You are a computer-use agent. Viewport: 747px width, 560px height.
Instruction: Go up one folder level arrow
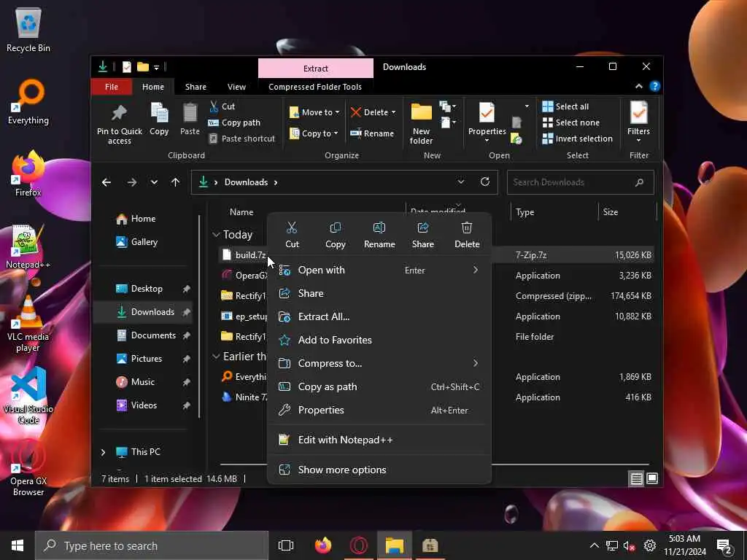tap(175, 182)
